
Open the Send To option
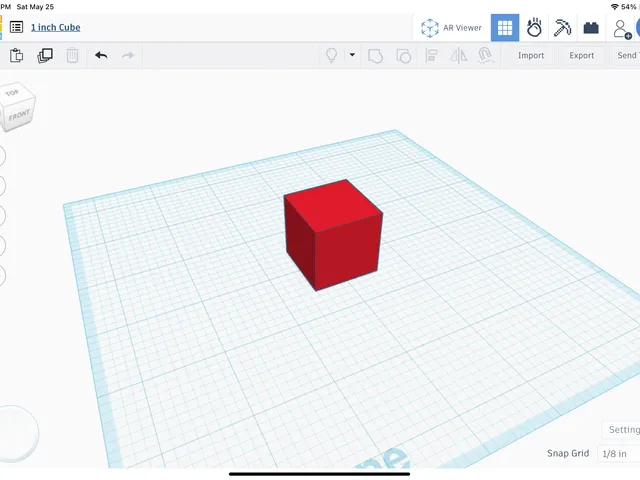pyautogui.click(x=625, y=56)
